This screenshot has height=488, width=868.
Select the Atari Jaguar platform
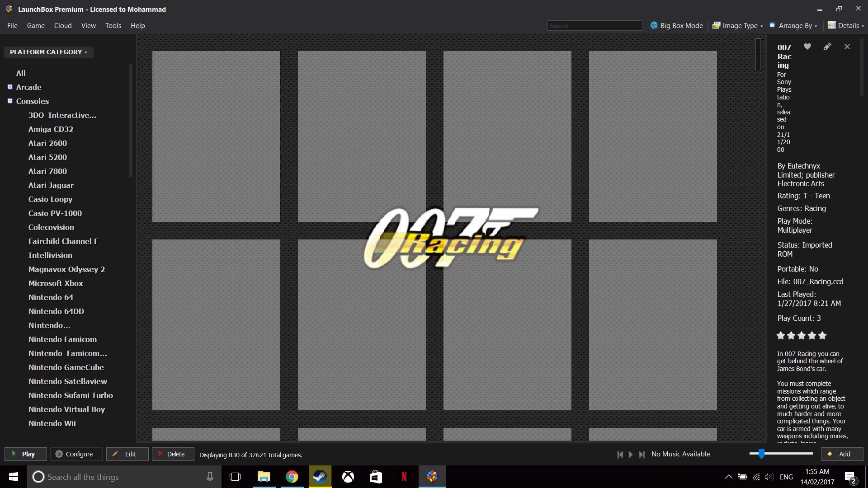51,185
